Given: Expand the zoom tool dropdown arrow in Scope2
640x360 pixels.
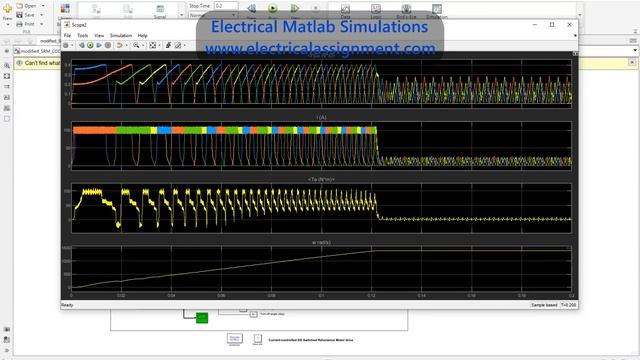Looking at the screenshot, I should [142, 45].
